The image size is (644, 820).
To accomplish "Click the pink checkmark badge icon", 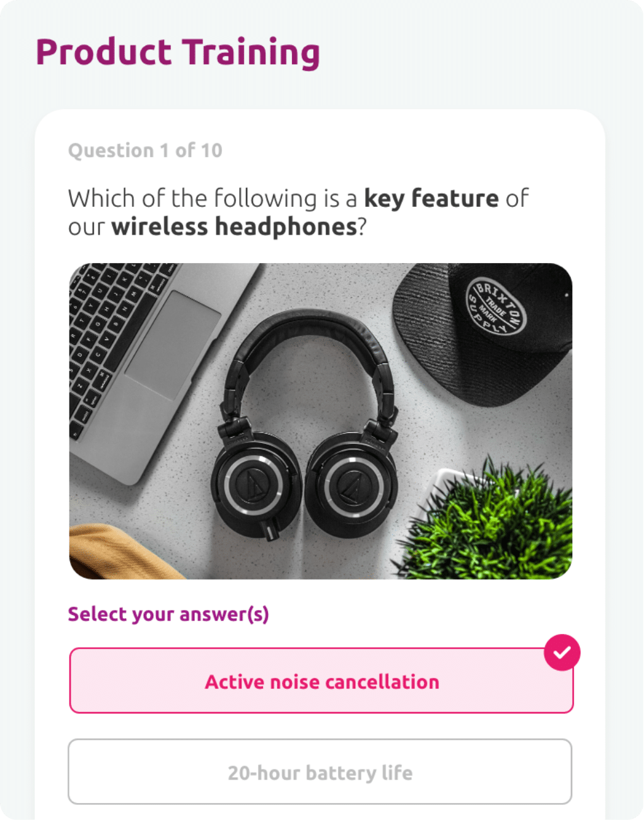I will coord(562,652).
